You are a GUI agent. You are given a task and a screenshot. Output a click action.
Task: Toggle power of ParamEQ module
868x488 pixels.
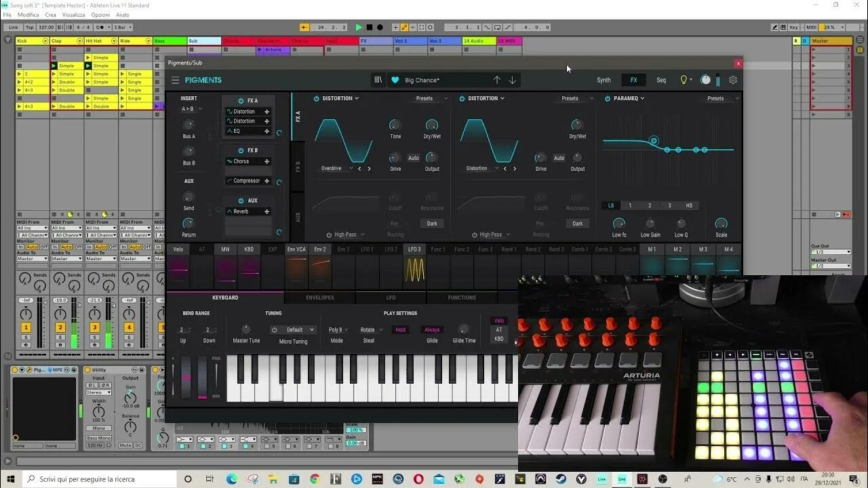607,98
